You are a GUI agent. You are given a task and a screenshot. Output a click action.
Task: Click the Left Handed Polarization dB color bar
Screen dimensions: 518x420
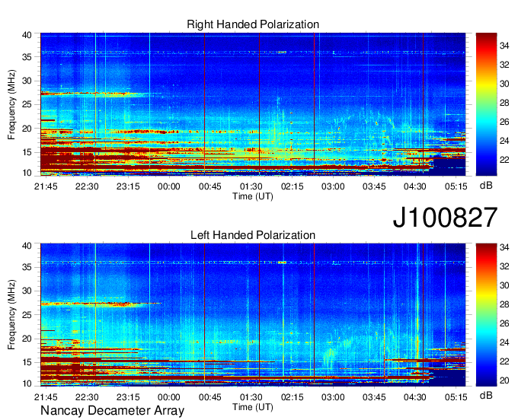click(x=486, y=315)
